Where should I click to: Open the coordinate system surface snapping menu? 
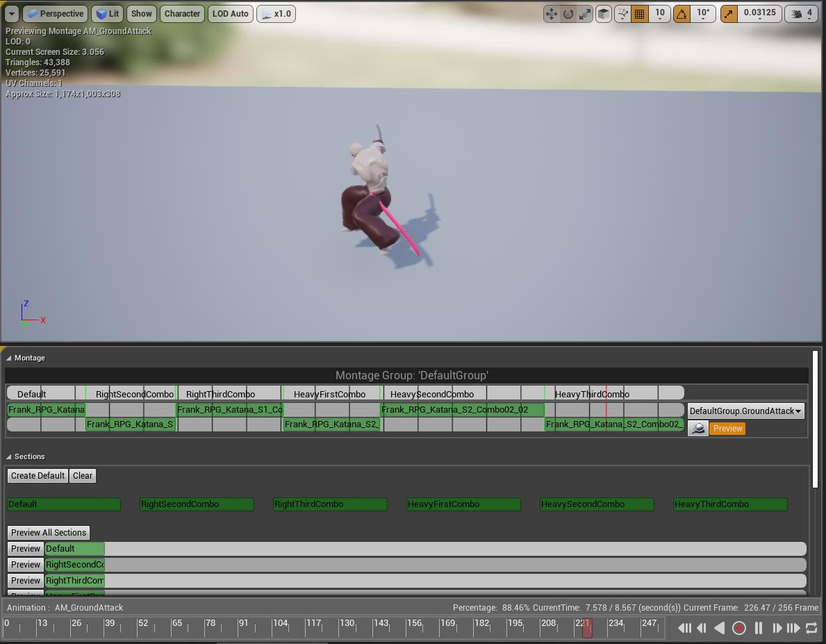[x=622, y=14]
